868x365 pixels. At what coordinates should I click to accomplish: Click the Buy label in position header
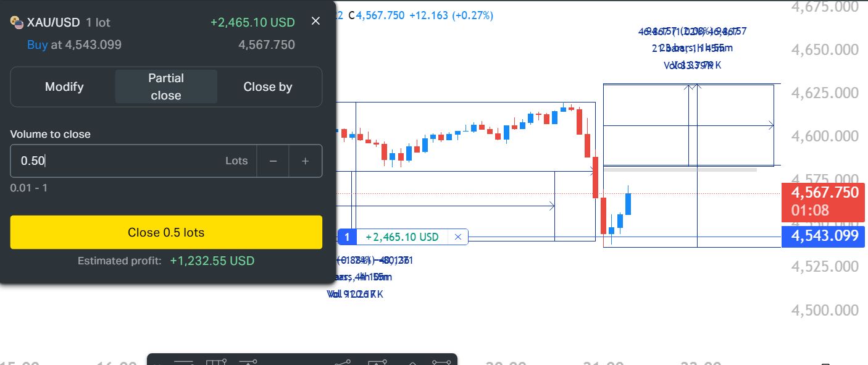coord(37,45)
